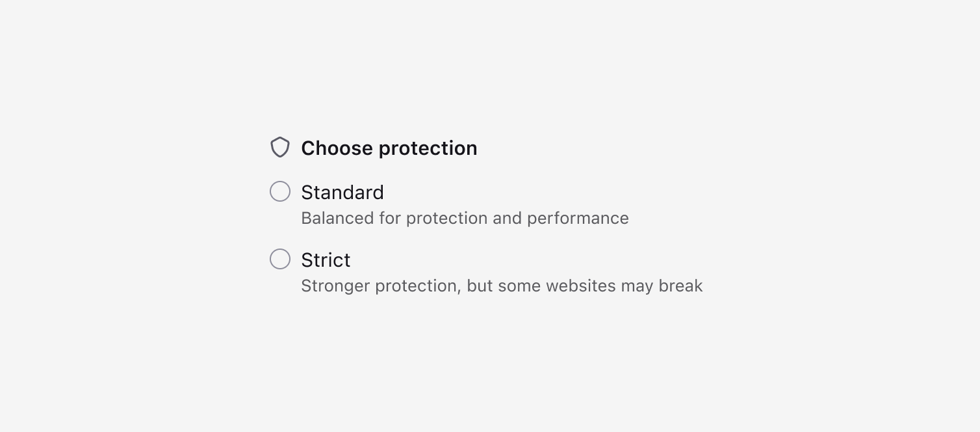
Task: Tap the word "Strict"
Action: [326, 260]
